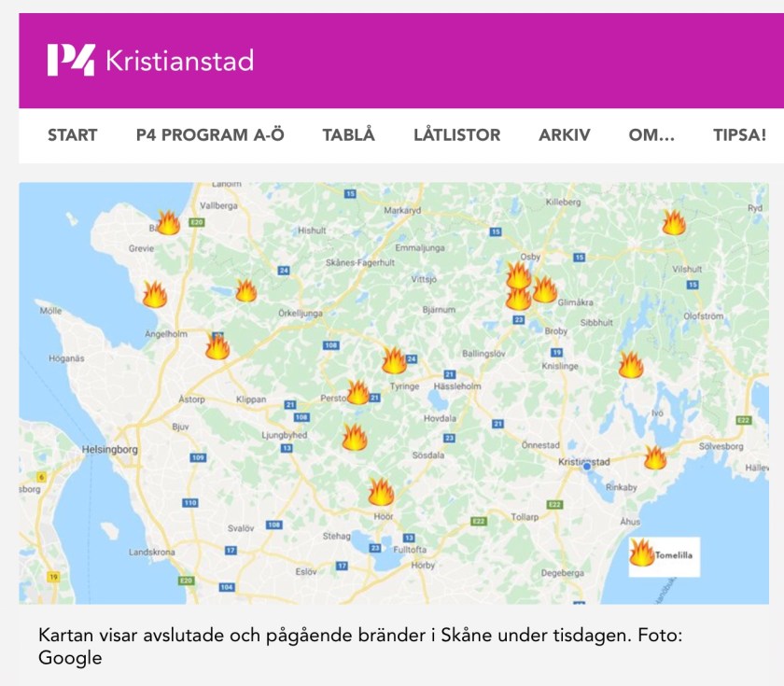This screenshot has height=686, width=784.
Task: Click the fire icon northwest of Vilshult
Action: click(x=674, y=222)
